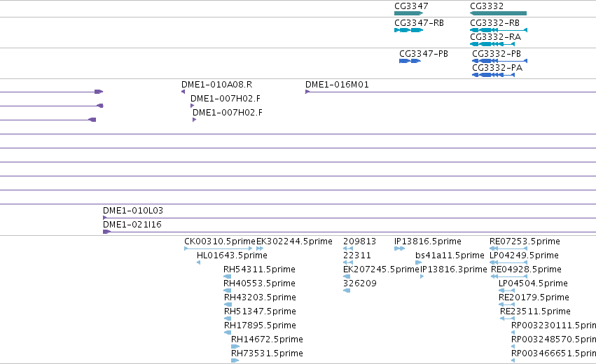Click the CG3332-RB transcript glyph

[499, 30]
